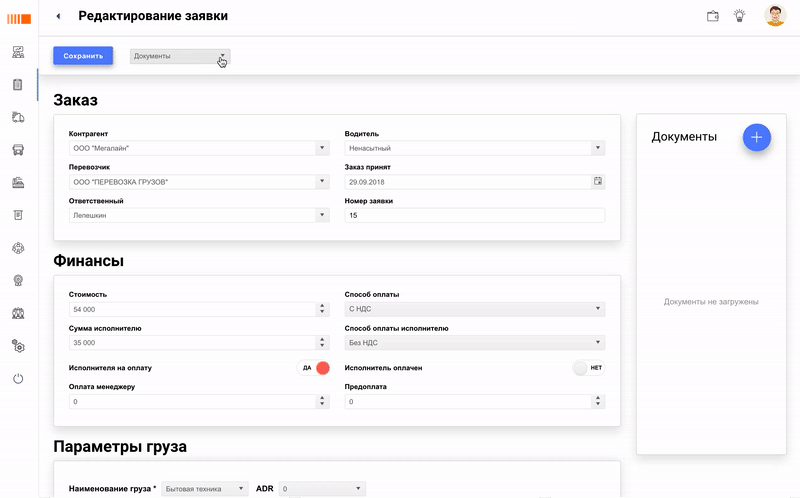Screen dimensions: 800x498
Task: Click the lightbulb icon in the header
Action: pyautogui.click(x=740, y=16)
